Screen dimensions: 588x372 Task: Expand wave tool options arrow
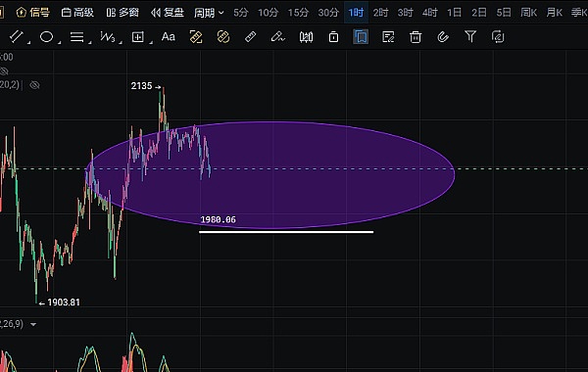click(x=121, y=42)
